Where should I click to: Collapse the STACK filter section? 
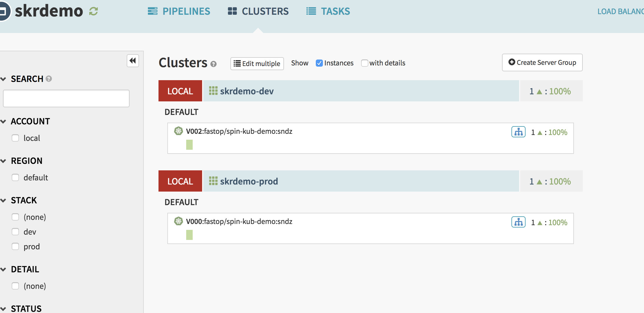pos(4,200)
